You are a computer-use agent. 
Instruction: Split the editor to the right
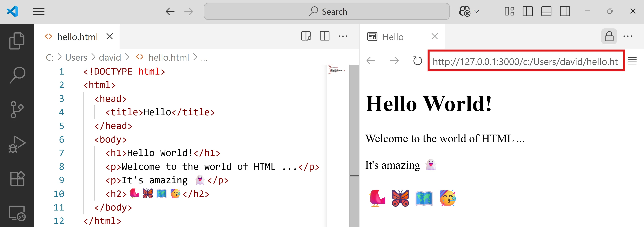tap(325, 36)
